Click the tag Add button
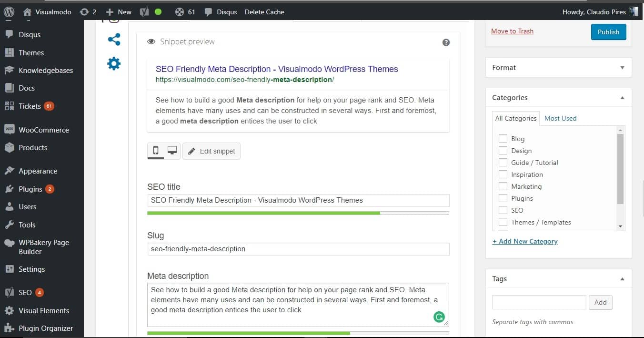 [x=601, y=302]
